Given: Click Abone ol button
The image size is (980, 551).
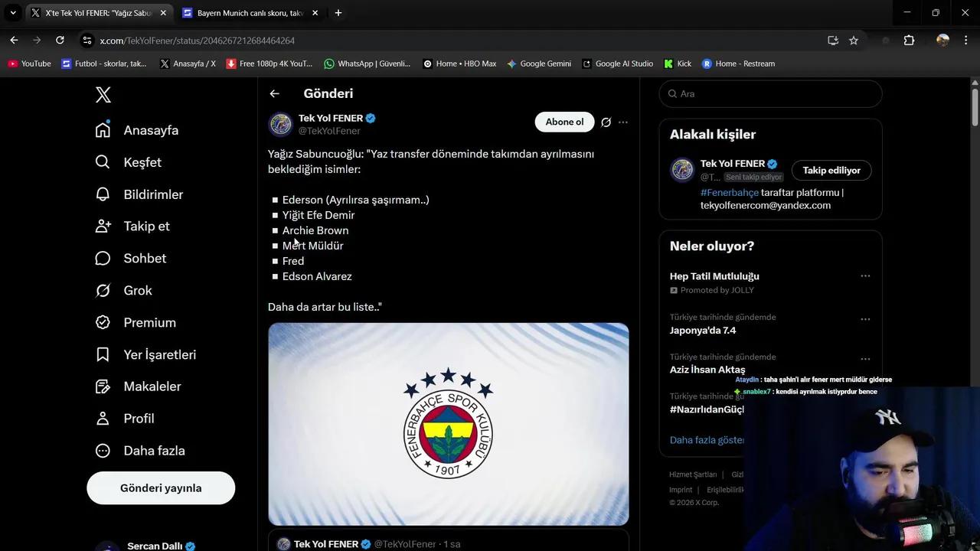Looking at the screenshot, I should [x=564, y=122].
